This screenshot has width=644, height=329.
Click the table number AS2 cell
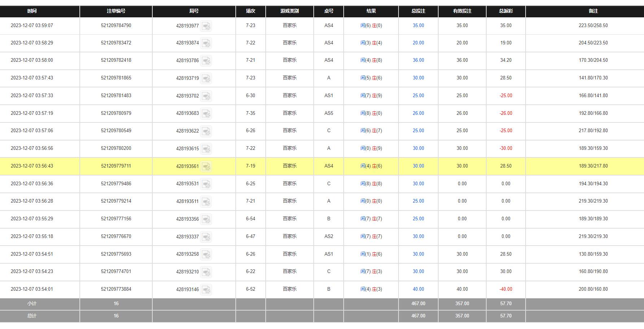(328, 237)
